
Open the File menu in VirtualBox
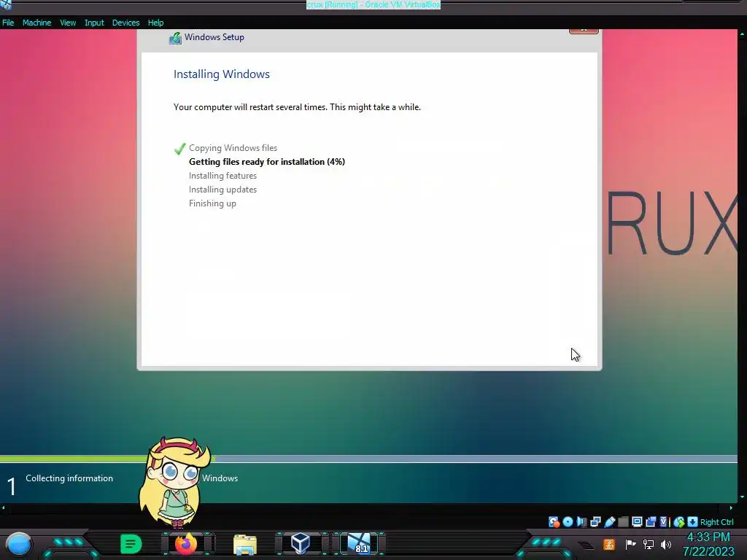pyautogui.click(x=8, y=23)
